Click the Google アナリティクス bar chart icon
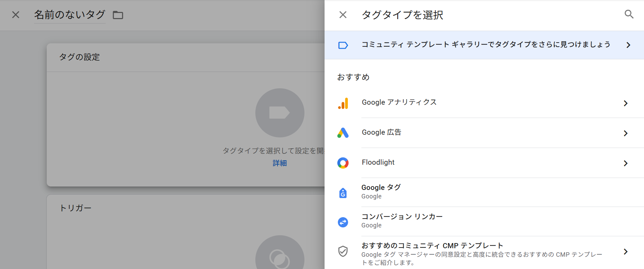This screenshot has height=269, width=644. click(x=343, y=103)
